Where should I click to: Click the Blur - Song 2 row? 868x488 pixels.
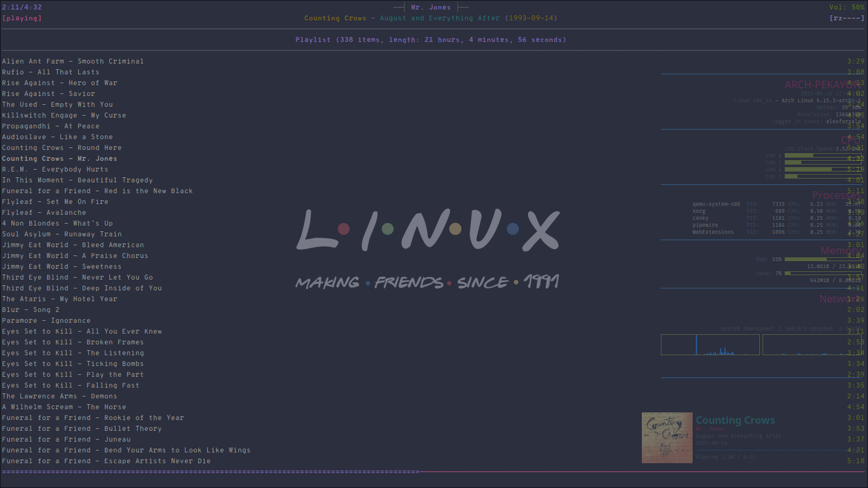[31, 310]
